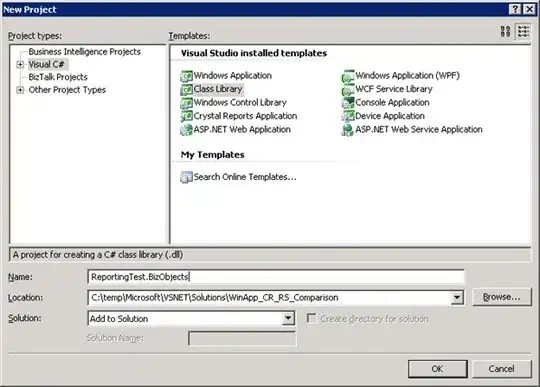Image resolution: width=540 pixels, height=387 pixels.
Task: Select the ASP.NET Web Service Application icon
Action: coord(348,130)
